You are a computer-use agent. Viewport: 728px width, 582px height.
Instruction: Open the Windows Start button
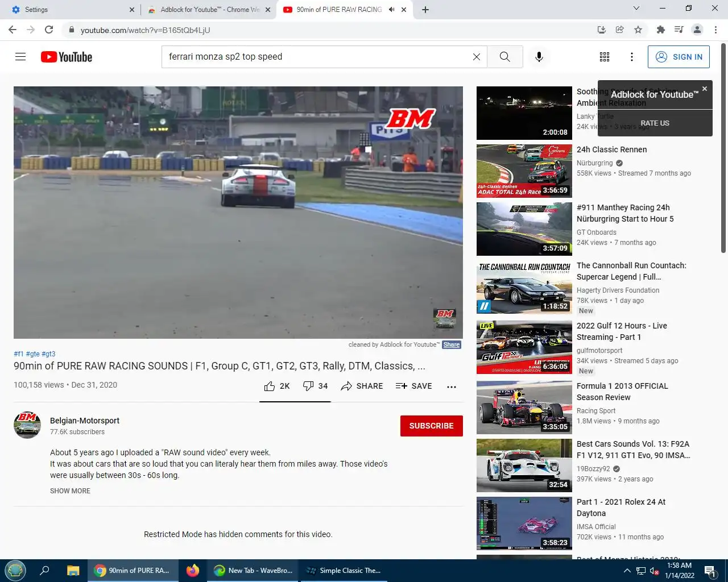coord(15,570)
